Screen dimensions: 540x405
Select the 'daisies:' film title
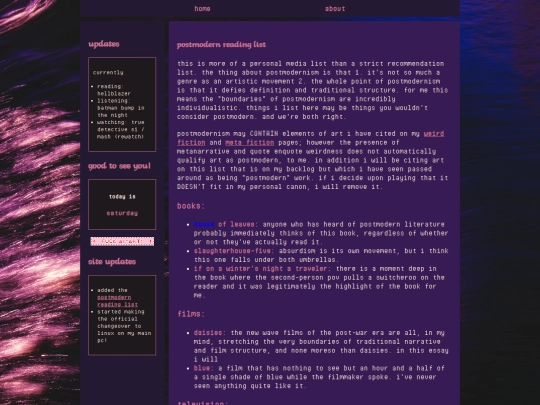pyautogui.click(x=209, y=333)
